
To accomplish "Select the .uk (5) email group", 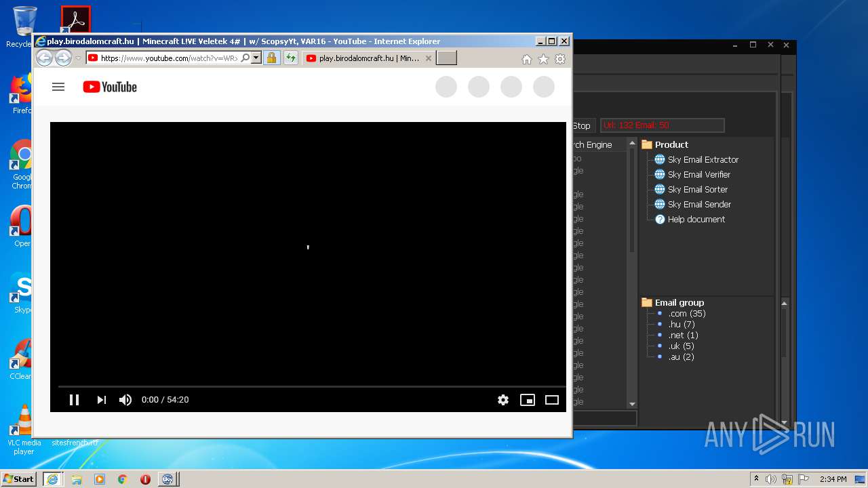I will (x=682, y=346).
